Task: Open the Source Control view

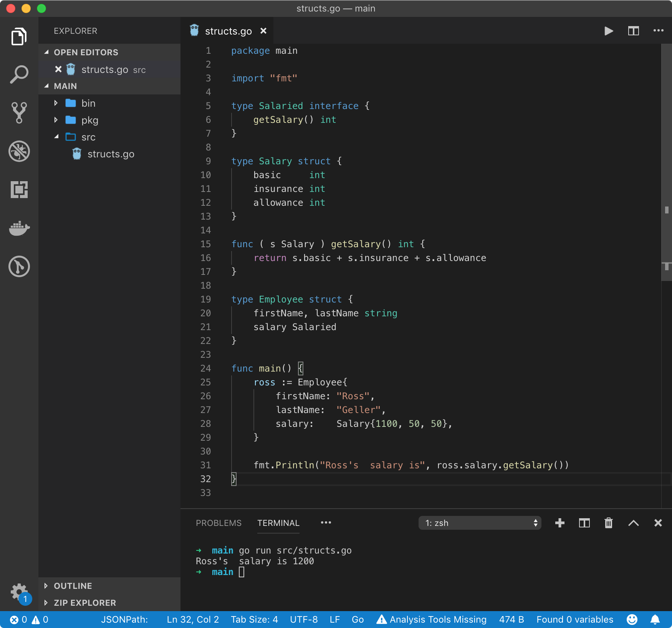Action: pyautogui.click(x=19, y=112)
